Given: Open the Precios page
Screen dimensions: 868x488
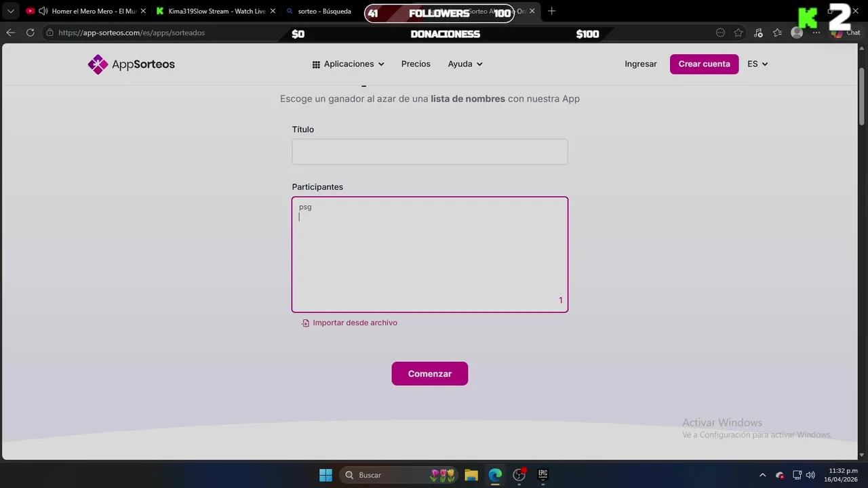Looking at the screenshot, I should coord(416,64).
